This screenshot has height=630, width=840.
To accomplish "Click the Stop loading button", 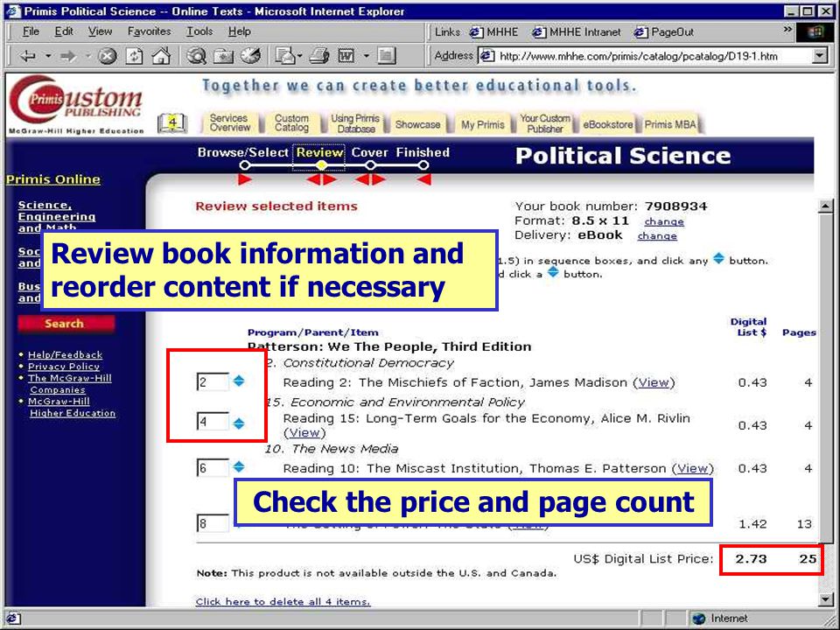I will (107, 56).
